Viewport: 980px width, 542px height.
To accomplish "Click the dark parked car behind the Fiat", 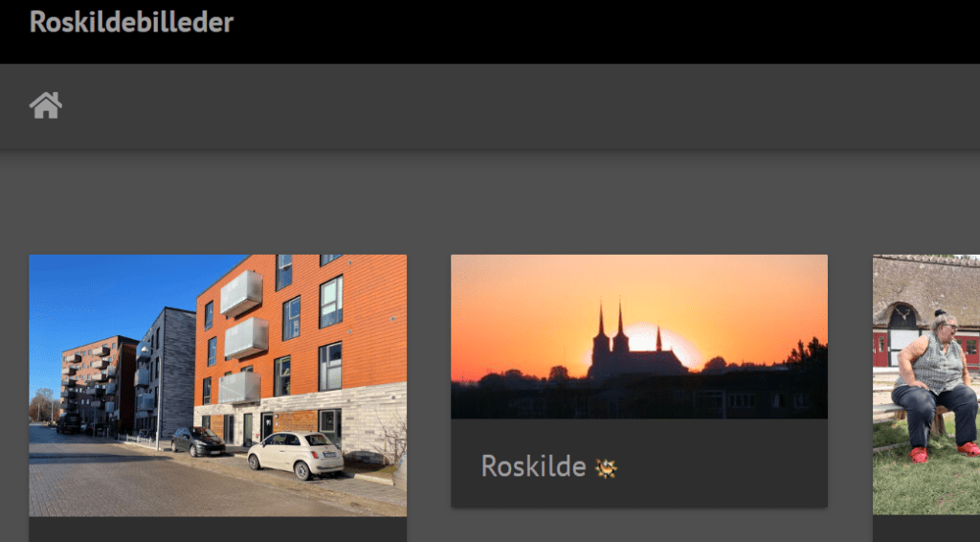I will 198,440.
